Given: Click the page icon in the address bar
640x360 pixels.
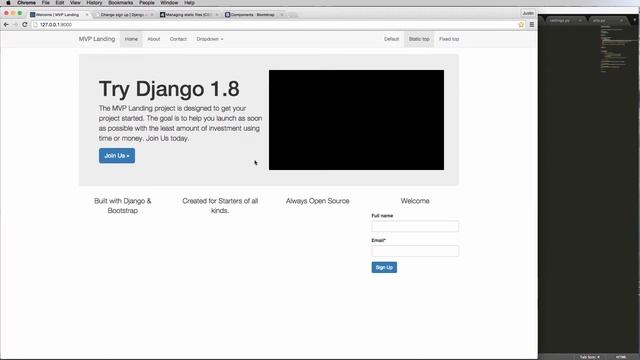Looking at the screenshot, I should 35,24.
